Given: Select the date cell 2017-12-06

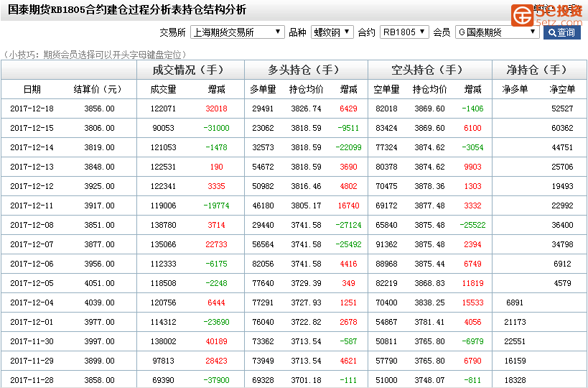Looking at the screenshot, I should (x=32, y=264).
